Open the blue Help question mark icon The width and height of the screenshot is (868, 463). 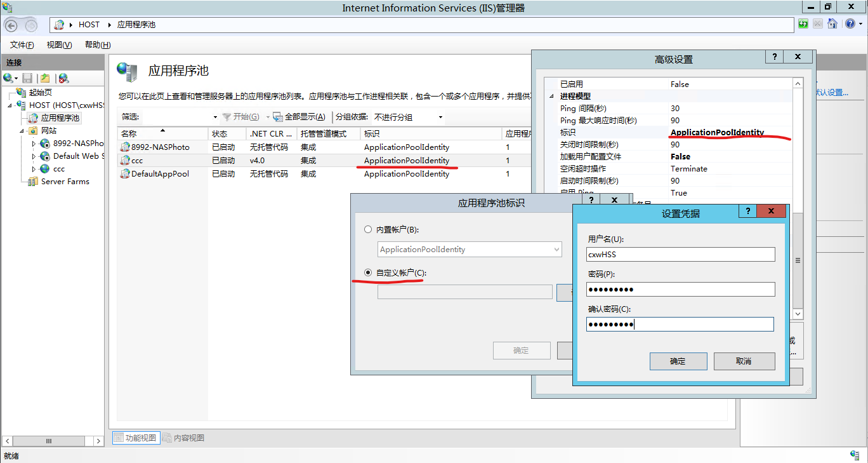[850, 24]
